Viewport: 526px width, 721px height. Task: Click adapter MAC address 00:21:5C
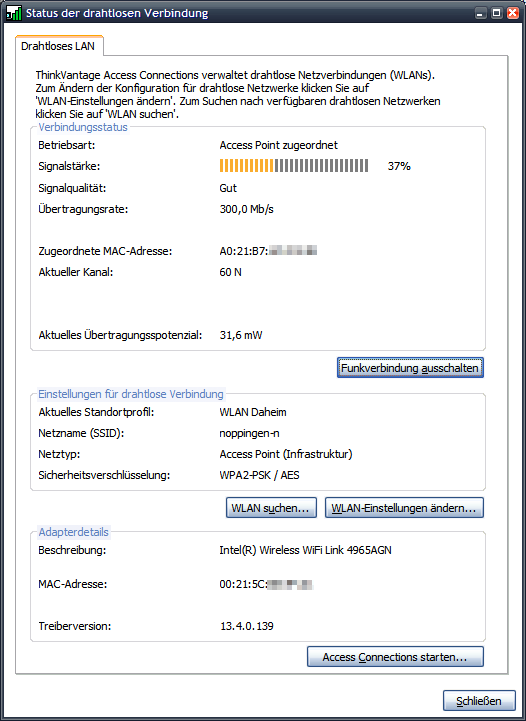267,585
